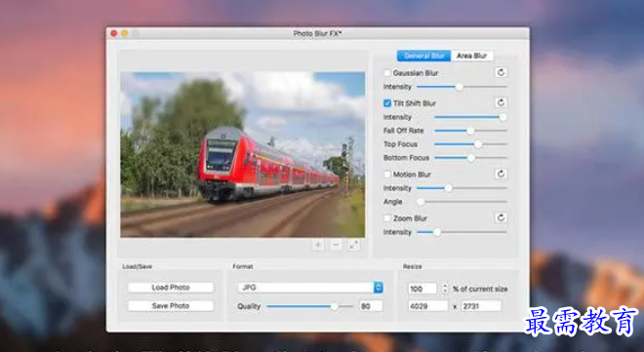Click the resize percentage field showing 100

pos(423,289)
